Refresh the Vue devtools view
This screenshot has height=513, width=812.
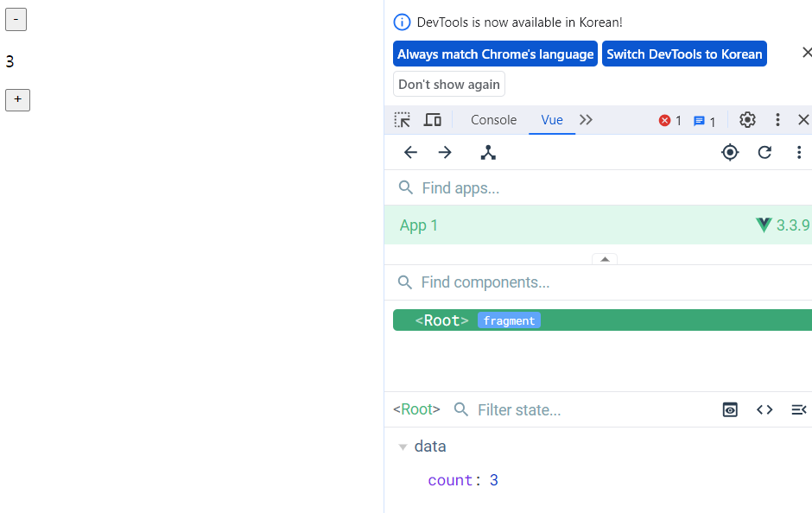[x=764, y=152]
